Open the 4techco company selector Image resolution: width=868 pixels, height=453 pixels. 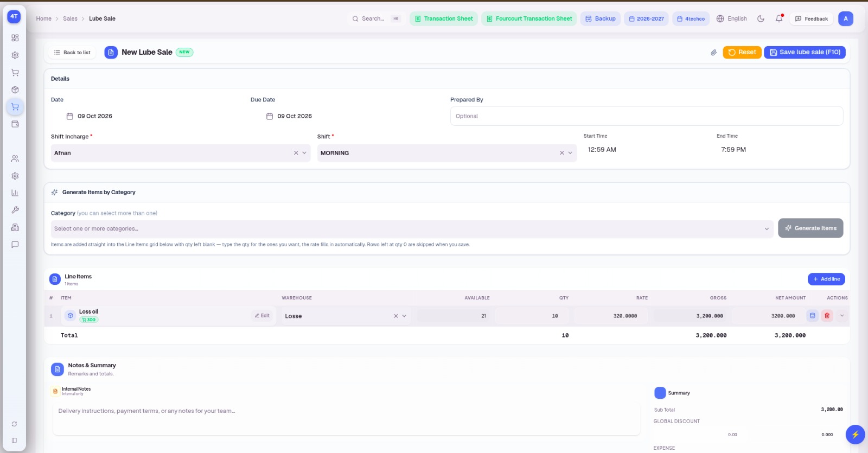691,18
